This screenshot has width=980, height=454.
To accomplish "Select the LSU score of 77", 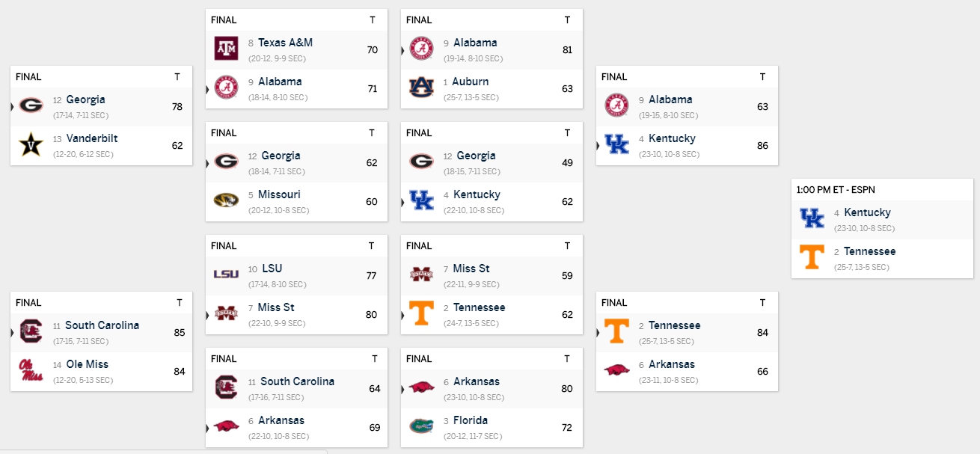I will point(371,276).
